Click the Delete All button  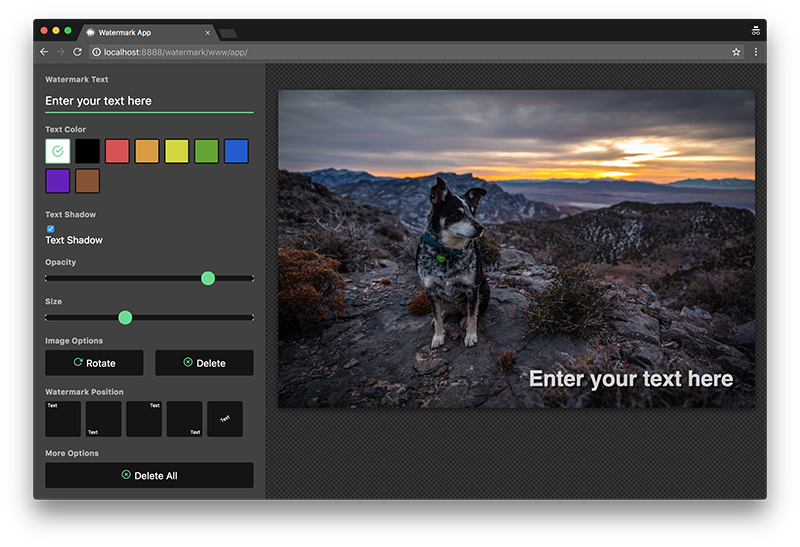149,476
